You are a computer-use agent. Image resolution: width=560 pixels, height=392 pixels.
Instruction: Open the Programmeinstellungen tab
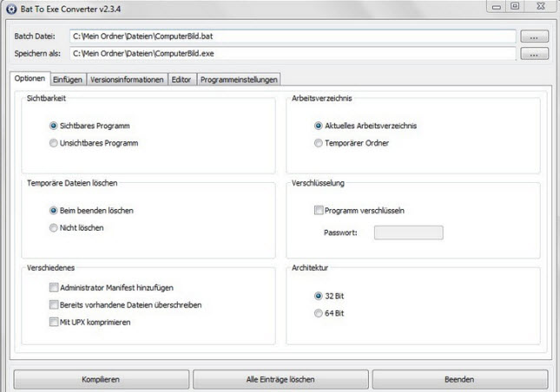[239, 80]
